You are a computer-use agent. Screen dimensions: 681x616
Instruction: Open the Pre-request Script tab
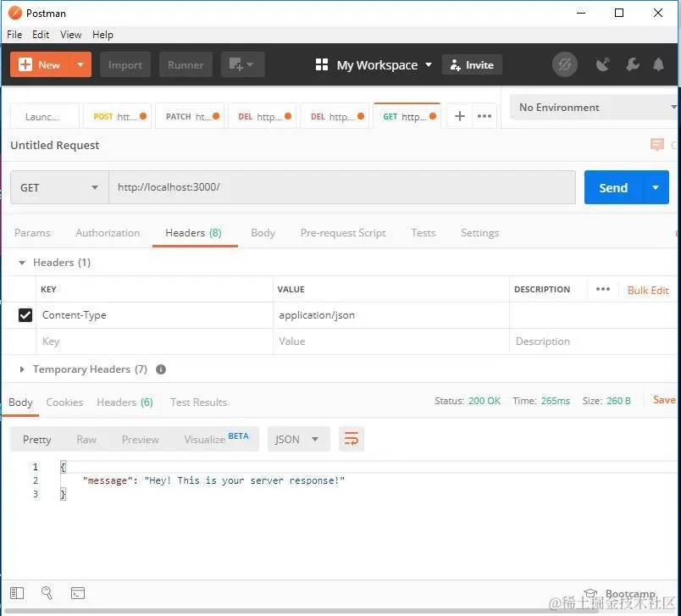point(343,233)
